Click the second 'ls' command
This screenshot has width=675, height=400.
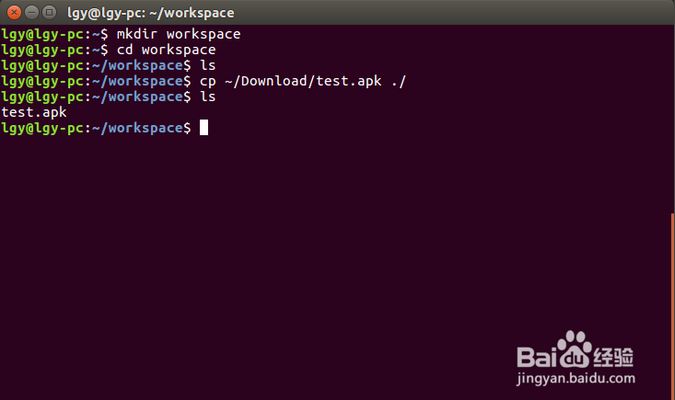(207, 96)
